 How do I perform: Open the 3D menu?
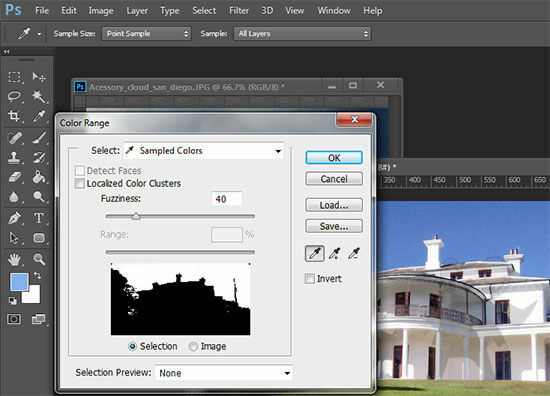(267, 11)
